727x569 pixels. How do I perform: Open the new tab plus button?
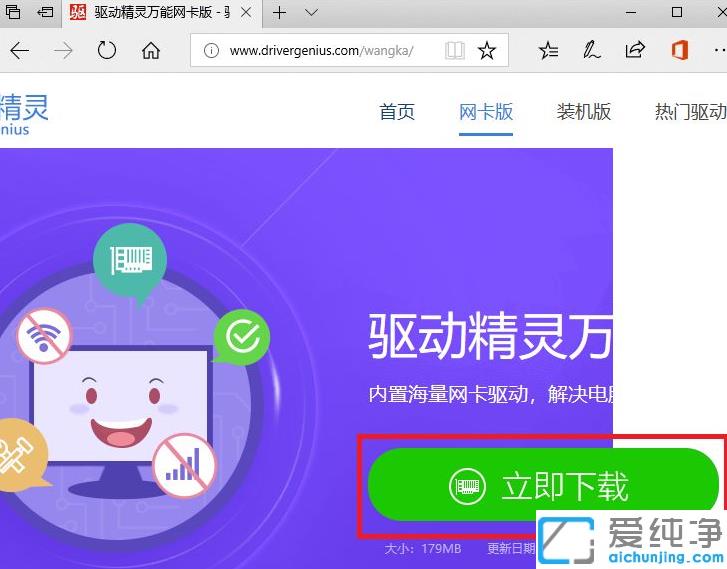[279, 13]
